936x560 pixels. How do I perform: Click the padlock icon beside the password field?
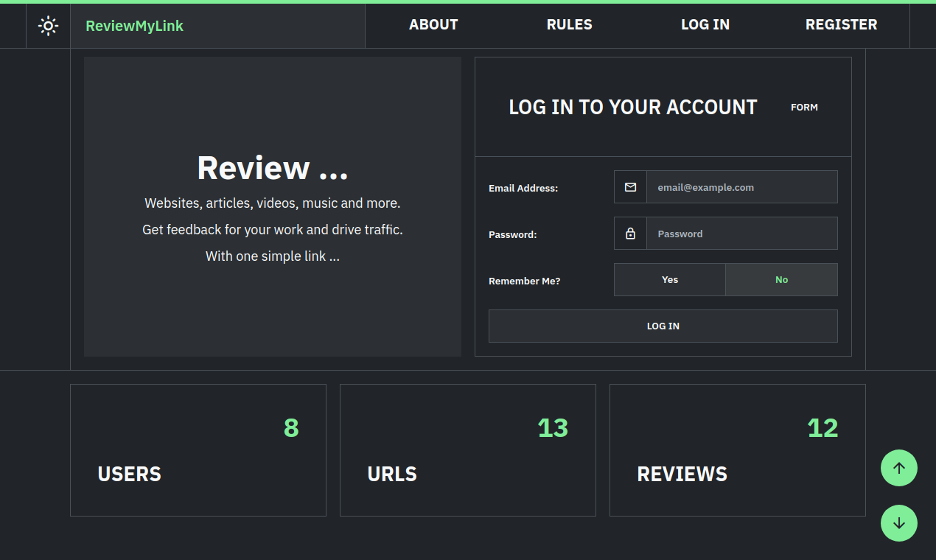[629, 233]
